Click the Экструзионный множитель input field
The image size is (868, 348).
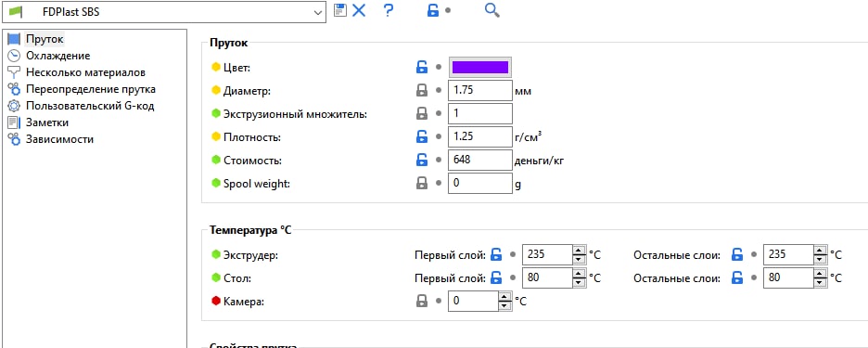click(480, 113)
